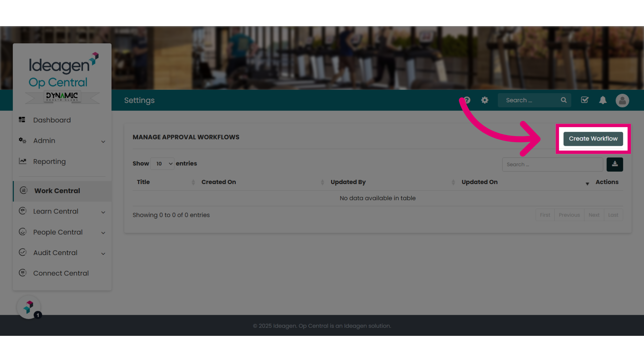Click the Work Central sidebar icon
644x362 pixels.
tap(23, 190)
